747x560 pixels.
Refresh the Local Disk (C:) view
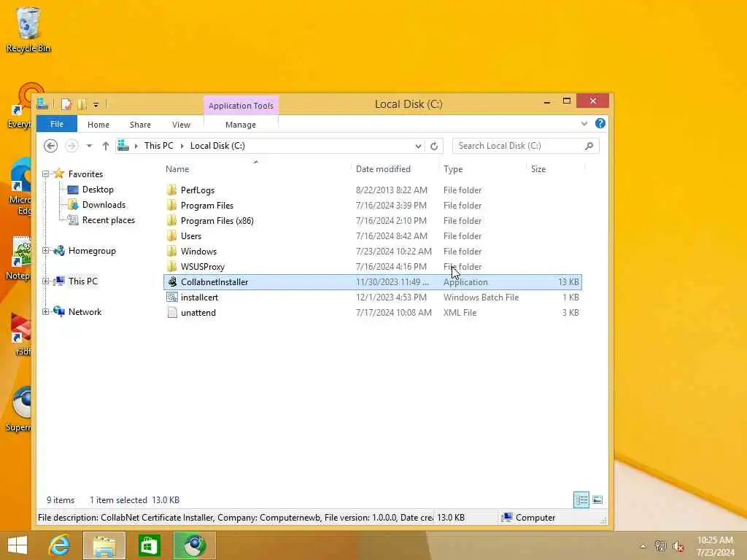click(434, 146)
